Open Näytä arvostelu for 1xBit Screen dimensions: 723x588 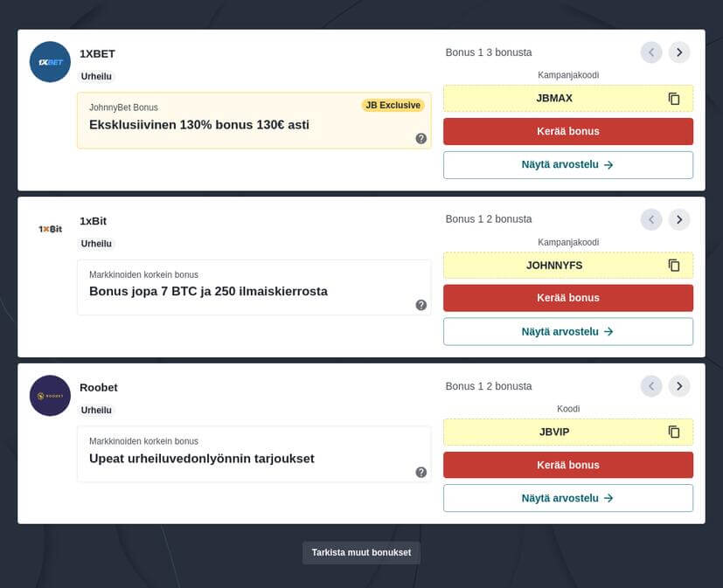pos(568,332)
